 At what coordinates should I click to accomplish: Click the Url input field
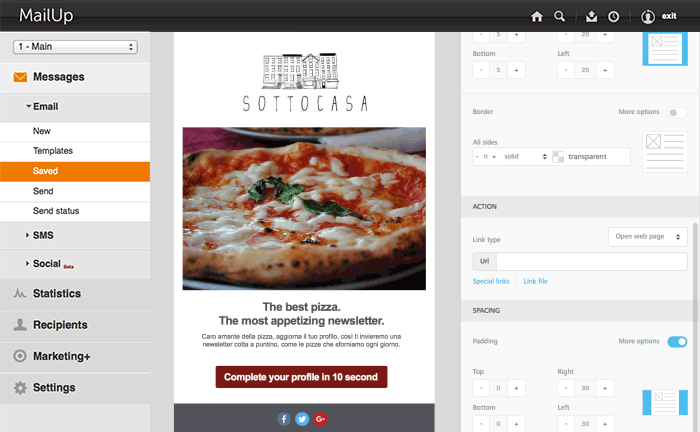pyautogui.click(x=590, y=261)
